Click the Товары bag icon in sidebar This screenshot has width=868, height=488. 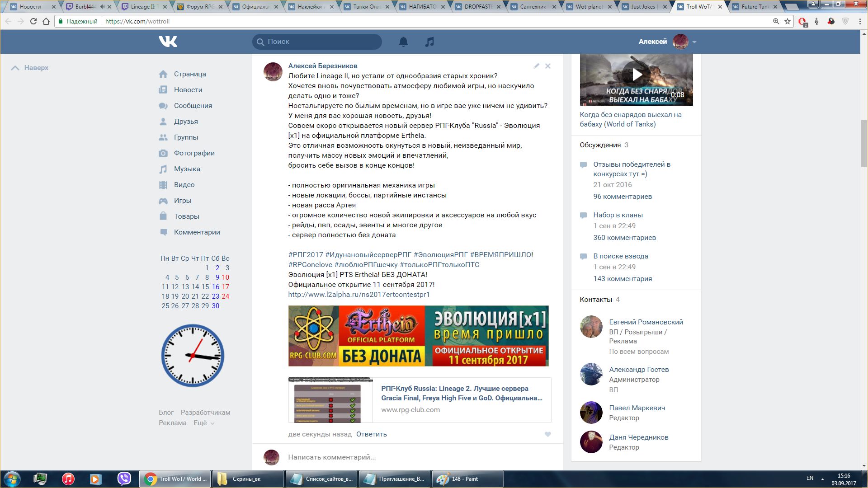(163, 216)
